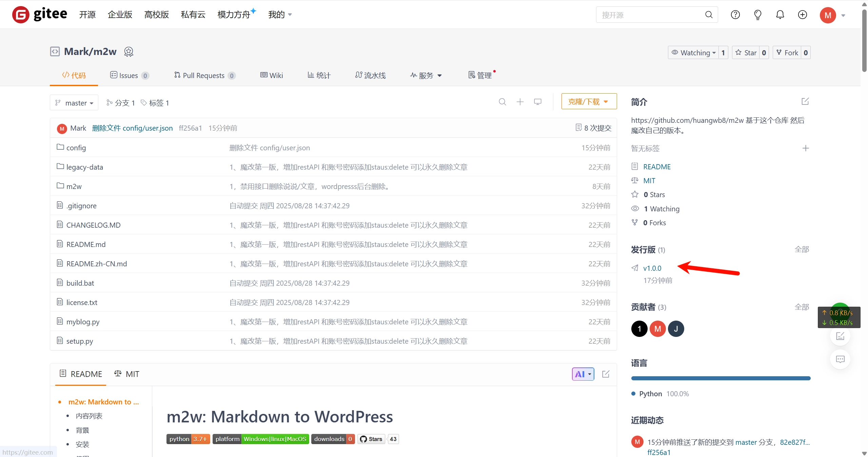Add a tag with the plus next to 暂无标签
The image size is (868, 457).
coord(806,148)
